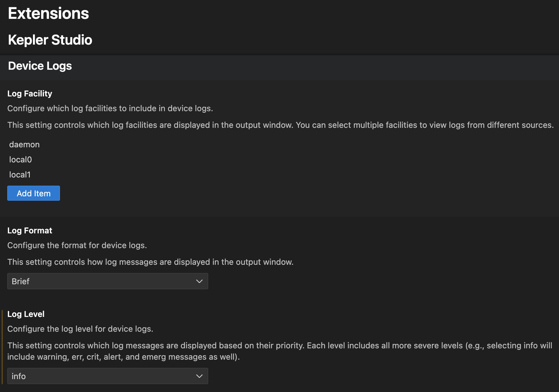559x392 pixels.
Task: Click the Log Facility setting title
Action: click(x=30, y=94)
